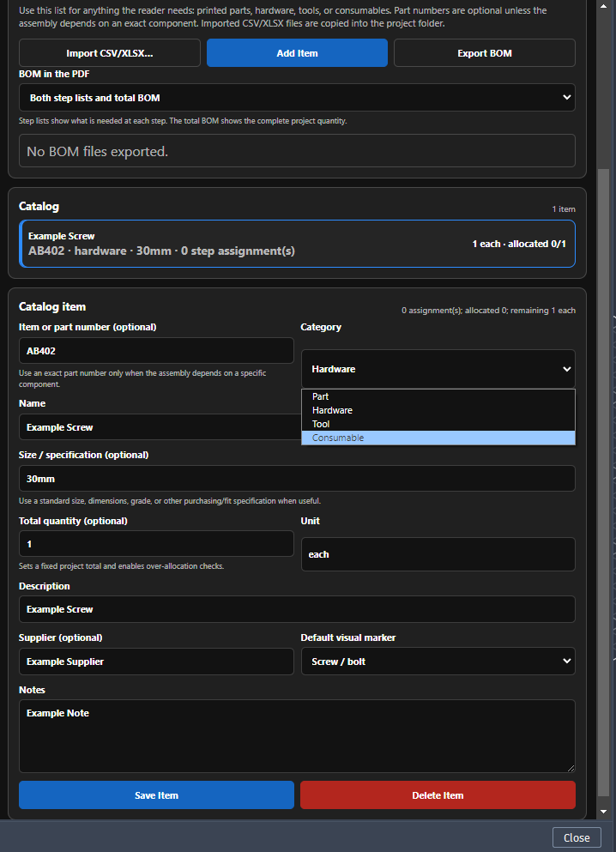Focus the item or part number field

point(156,351)
